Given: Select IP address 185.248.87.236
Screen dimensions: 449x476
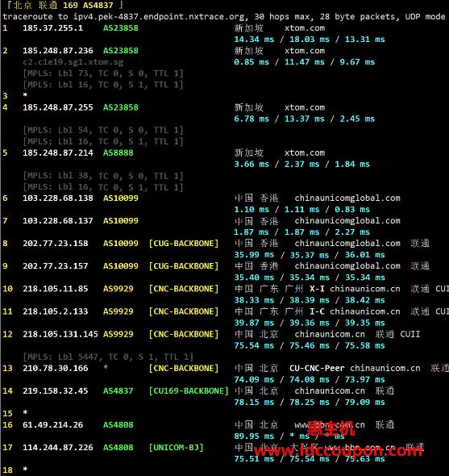Looking at the screenshot, I should pos(58,51).
